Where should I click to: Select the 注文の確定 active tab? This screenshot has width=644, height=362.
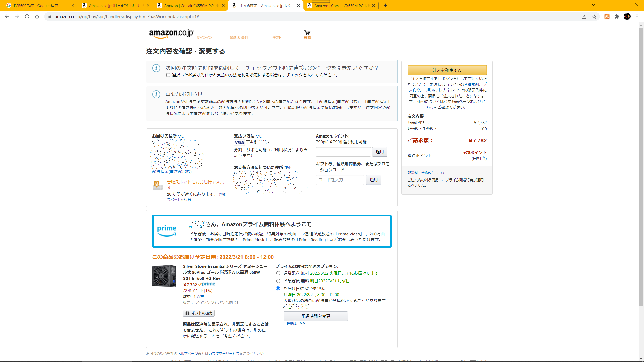pyautogui.click(x=266, y=6)
